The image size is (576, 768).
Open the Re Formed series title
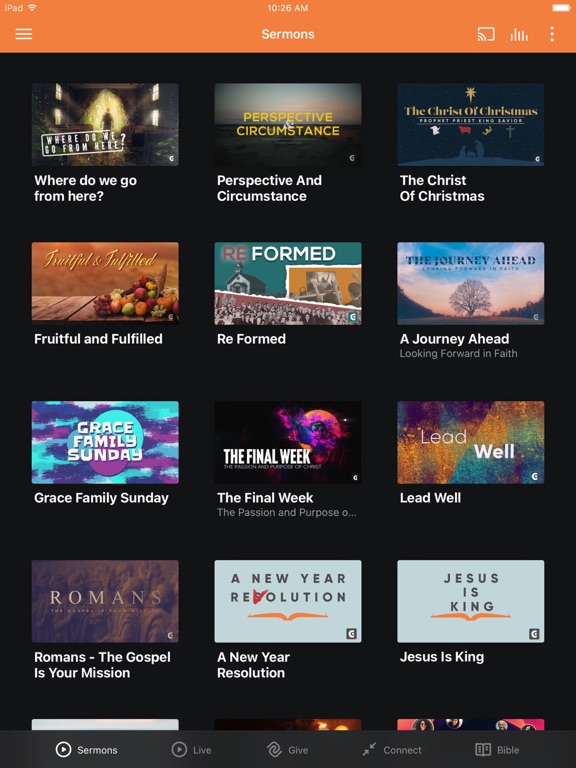coord(251,339)
